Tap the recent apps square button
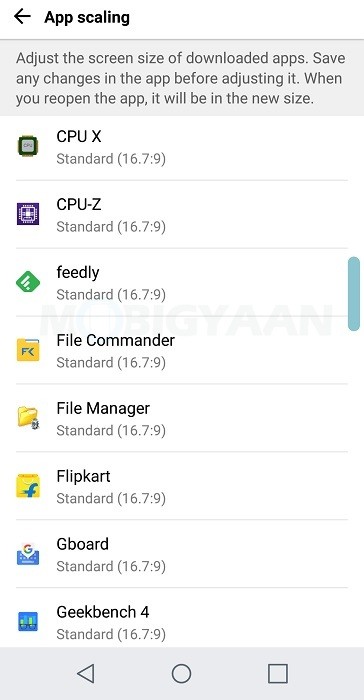This screenshot has width=364, height=700. 277,673
